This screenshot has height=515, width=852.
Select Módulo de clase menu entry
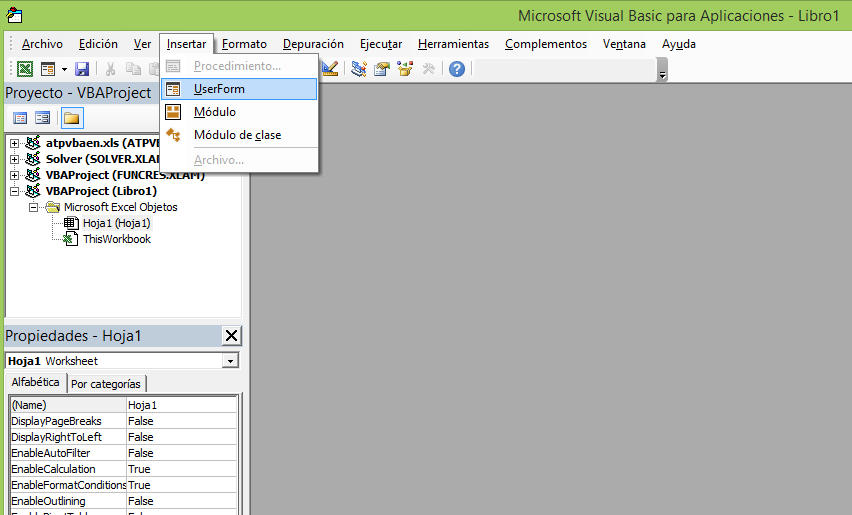click(239, 135)
